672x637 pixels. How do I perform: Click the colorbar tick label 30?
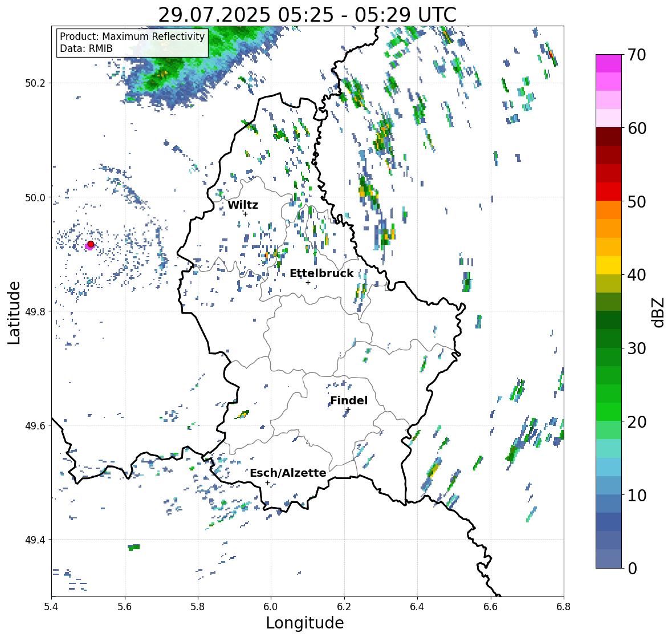(637, 348)
